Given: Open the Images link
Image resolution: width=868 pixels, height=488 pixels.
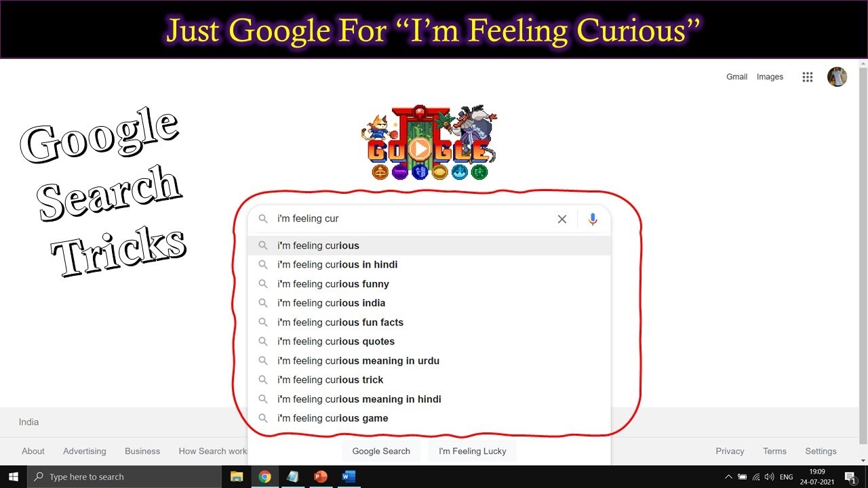Looking at the screenshot, I should click(x=770, y=77).
